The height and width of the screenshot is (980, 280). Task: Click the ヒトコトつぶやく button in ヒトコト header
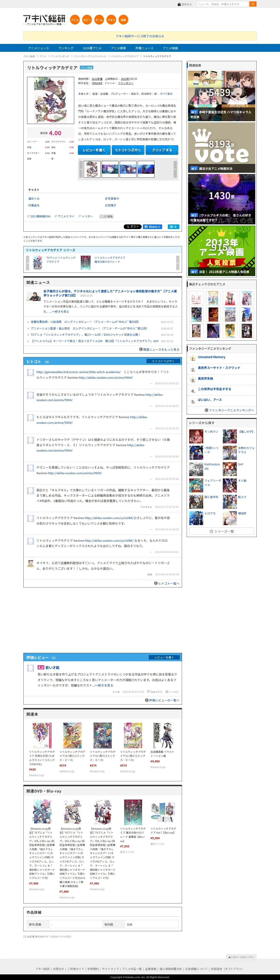pyautogui.click(x=163, y=361)
